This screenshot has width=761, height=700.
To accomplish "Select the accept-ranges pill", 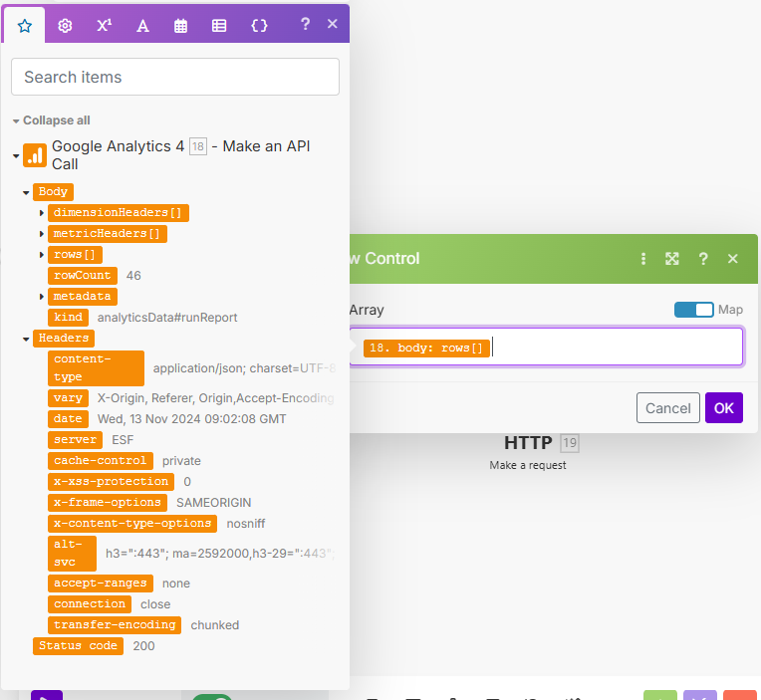I will (x=101, y=583).
